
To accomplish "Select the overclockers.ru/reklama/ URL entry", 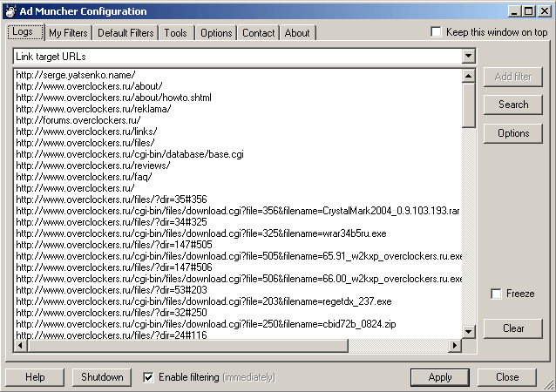I will pyautogui.click(x=93, y=109).
